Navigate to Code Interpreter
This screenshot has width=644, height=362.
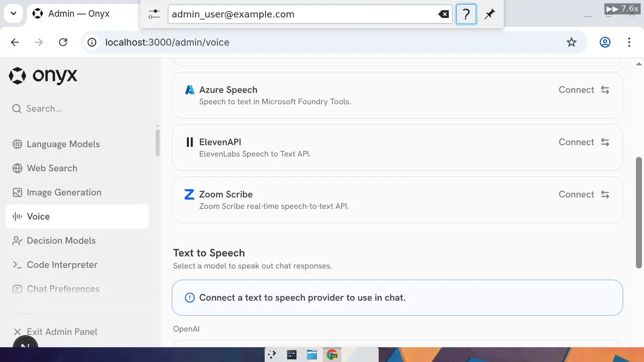click(77, 265)
